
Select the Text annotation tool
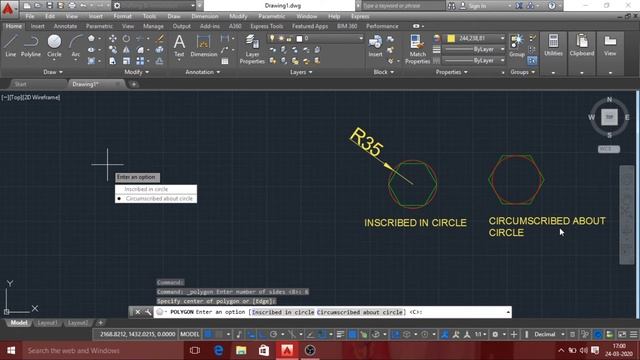(x=179, y=46)
